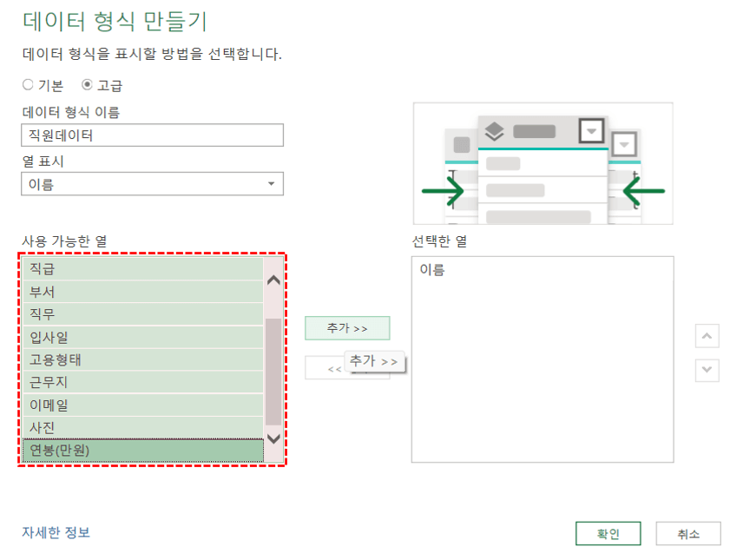The height and width of the screenshot is (560, 743).
Task: Open the 열 표시 dropdown
Action: (270, 184)
